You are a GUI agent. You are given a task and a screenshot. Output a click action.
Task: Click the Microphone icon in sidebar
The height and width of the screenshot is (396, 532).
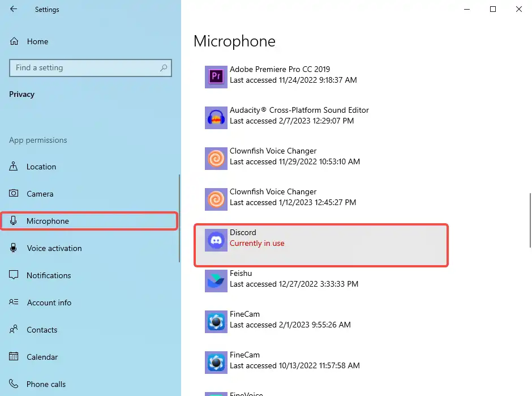tap(13, 221)
